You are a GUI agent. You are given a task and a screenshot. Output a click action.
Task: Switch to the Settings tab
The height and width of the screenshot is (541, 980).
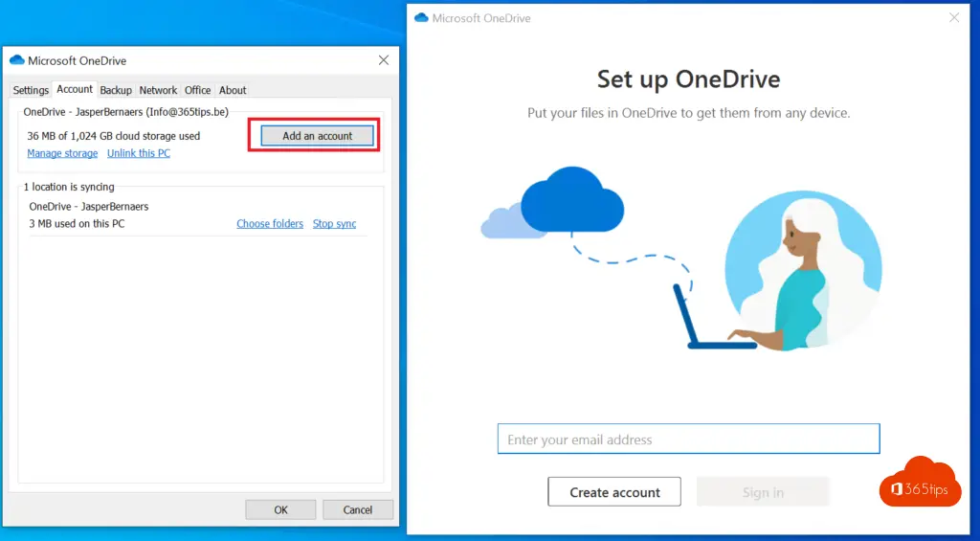point(31,90)
